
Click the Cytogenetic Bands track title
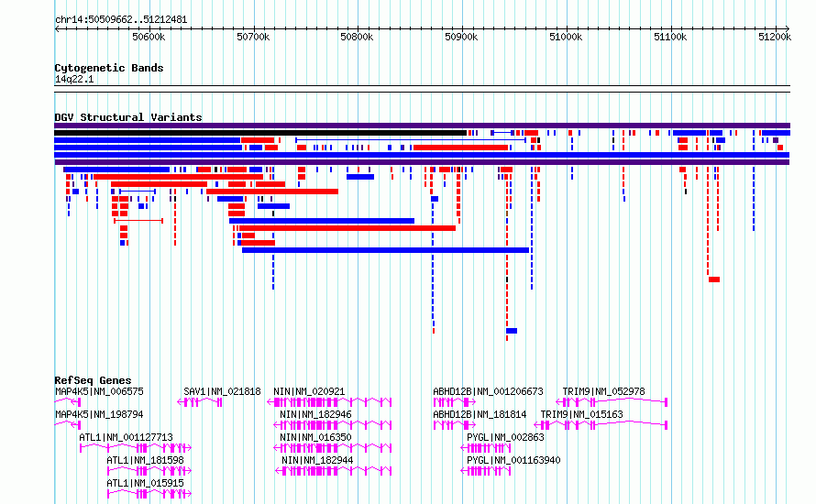click(x=109, y=68)
